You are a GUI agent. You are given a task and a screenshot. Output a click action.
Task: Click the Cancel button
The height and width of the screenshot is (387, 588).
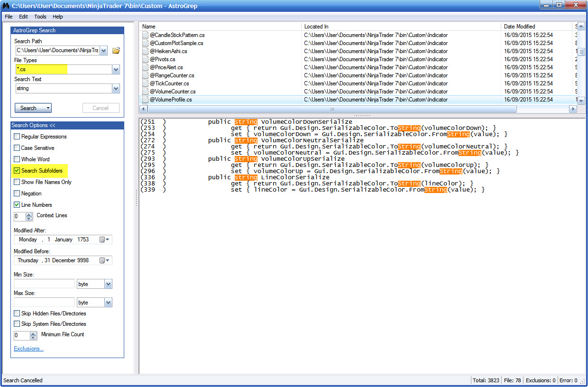point(101,108)
